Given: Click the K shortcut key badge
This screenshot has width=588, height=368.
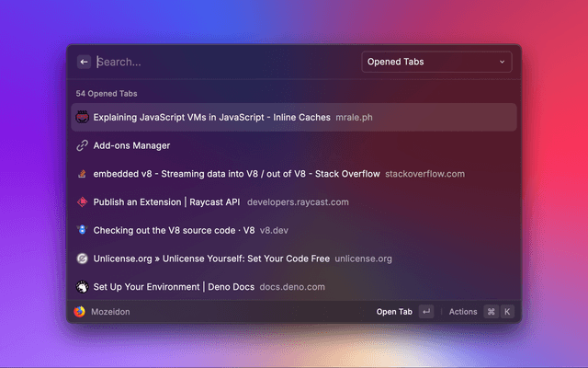Looking at the screenshot, I should (x=506, y=312).
